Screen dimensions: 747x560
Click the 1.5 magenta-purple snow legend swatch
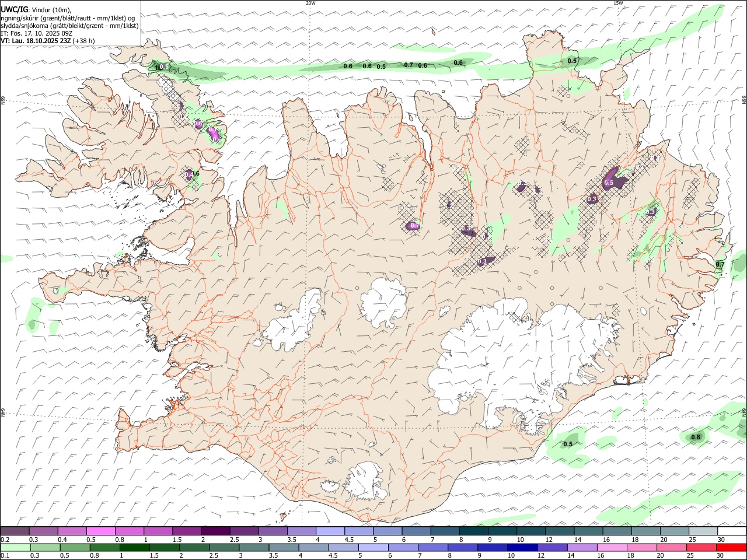[187, 531]
